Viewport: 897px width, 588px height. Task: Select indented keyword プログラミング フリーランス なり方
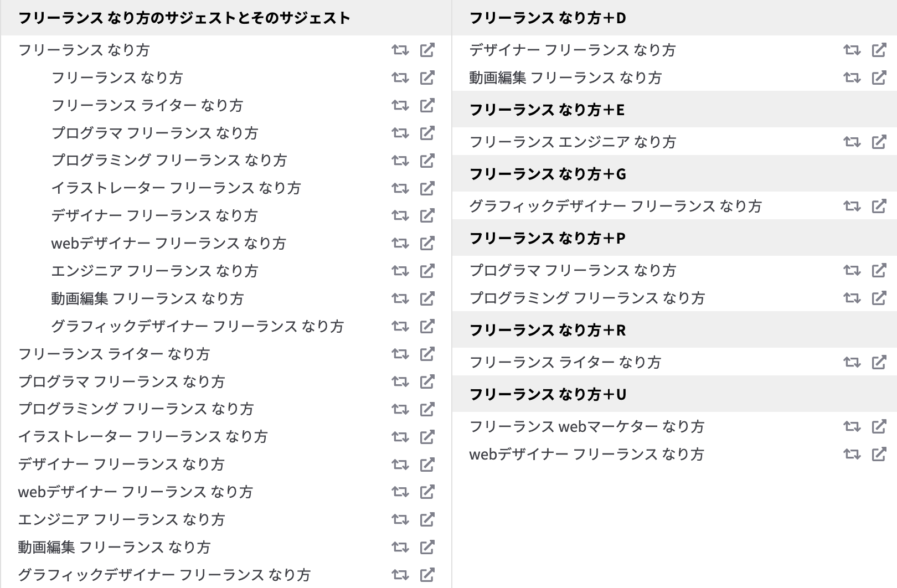tap(169, 161)
